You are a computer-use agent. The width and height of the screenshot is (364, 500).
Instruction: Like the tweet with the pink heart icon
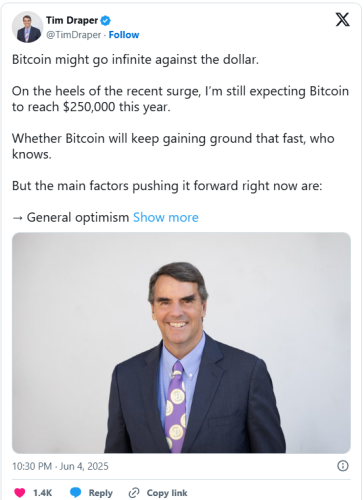pyautogui.click(x=20, y=493)
